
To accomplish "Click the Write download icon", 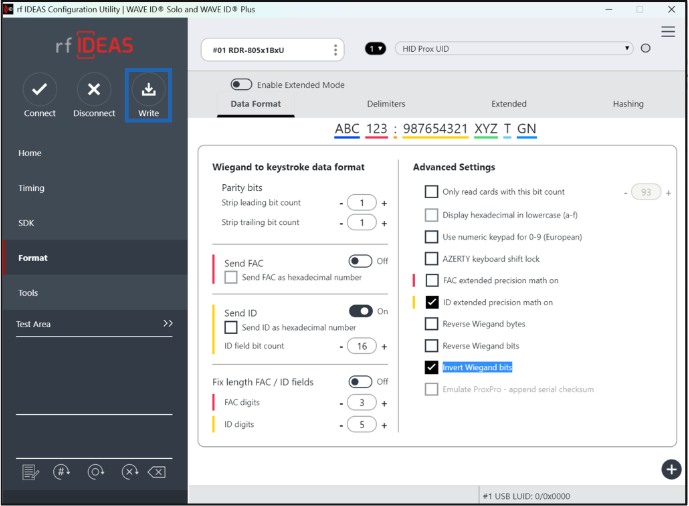I will coord(149,90).
